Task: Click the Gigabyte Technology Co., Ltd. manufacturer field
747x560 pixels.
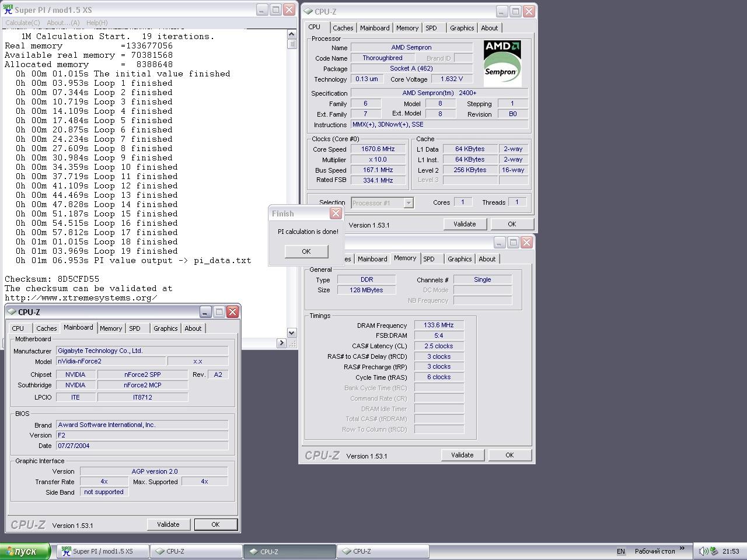Action: pyautogui.click(x=142, y=351)
